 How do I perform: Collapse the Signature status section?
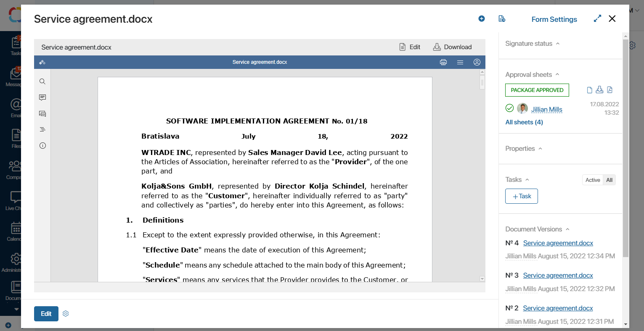[558, 44]
